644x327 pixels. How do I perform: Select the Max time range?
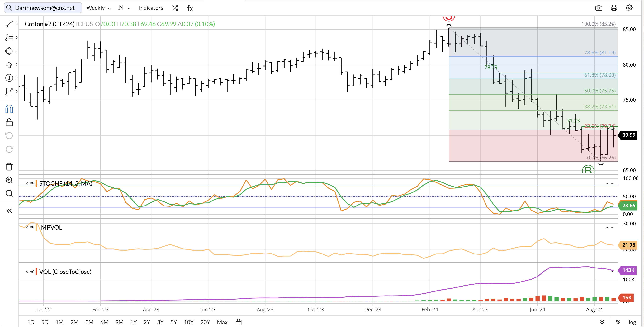tap(222, 322)
